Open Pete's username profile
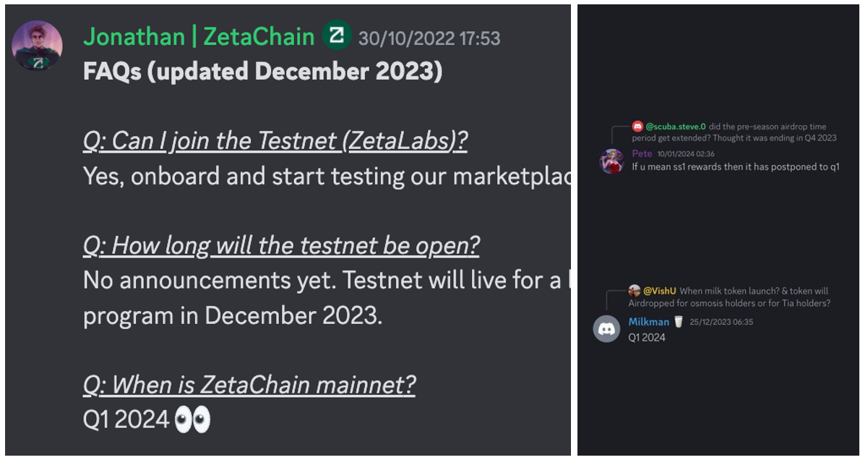868x460 pixels. tap(642, 153)
